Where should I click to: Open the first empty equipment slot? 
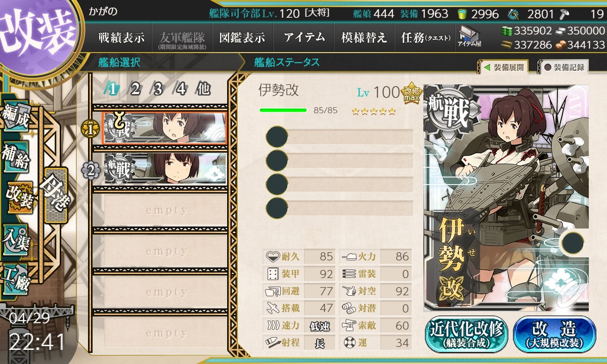340,136
